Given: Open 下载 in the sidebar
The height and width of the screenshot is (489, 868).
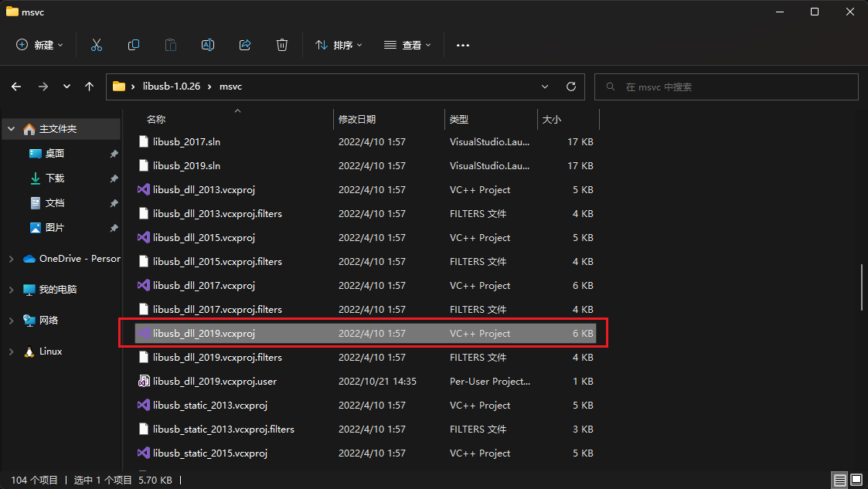Looking at the screenshot, I should point(55,178).
